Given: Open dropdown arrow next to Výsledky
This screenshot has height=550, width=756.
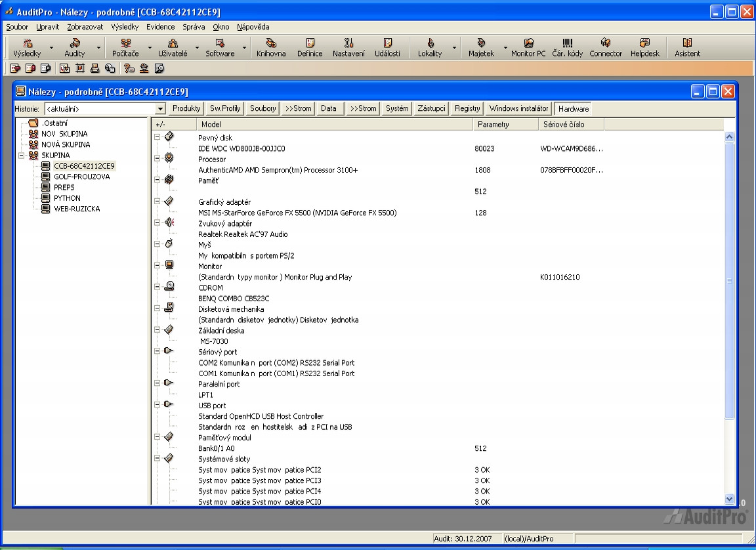Looking at the screenshot, I should pyautogui.click(x=52, y=48).
